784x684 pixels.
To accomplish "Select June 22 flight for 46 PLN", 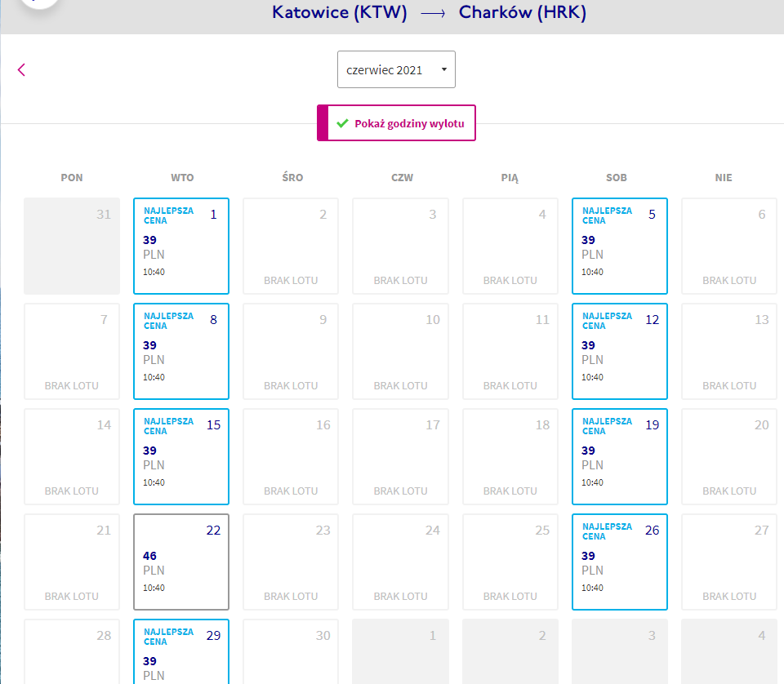I will [181, 562].
